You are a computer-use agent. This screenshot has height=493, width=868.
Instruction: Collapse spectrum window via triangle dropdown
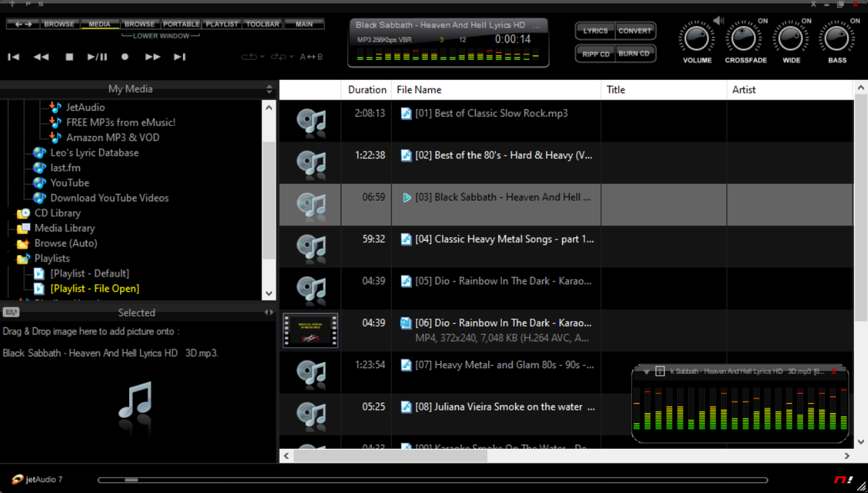(646, 372)
